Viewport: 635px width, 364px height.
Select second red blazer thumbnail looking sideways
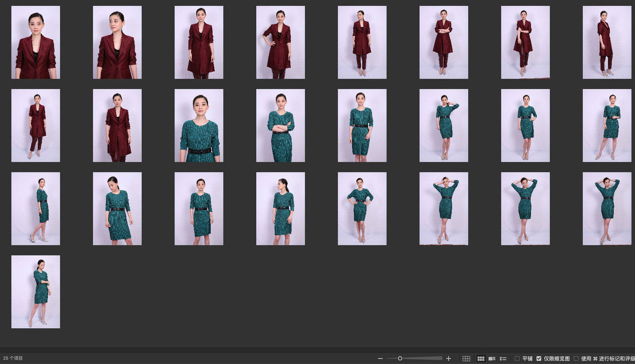[117, 42]
